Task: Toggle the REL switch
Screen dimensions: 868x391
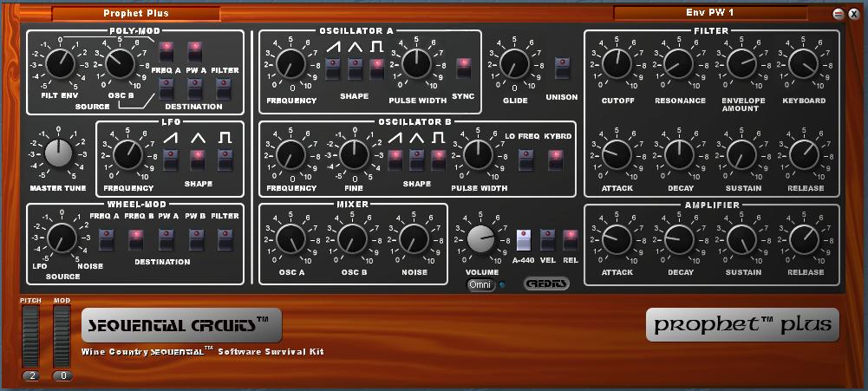Action: (x=571, y=240)
